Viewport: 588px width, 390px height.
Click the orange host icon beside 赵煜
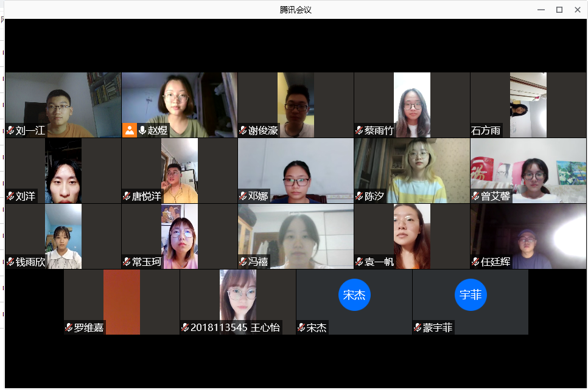[130, 130]
